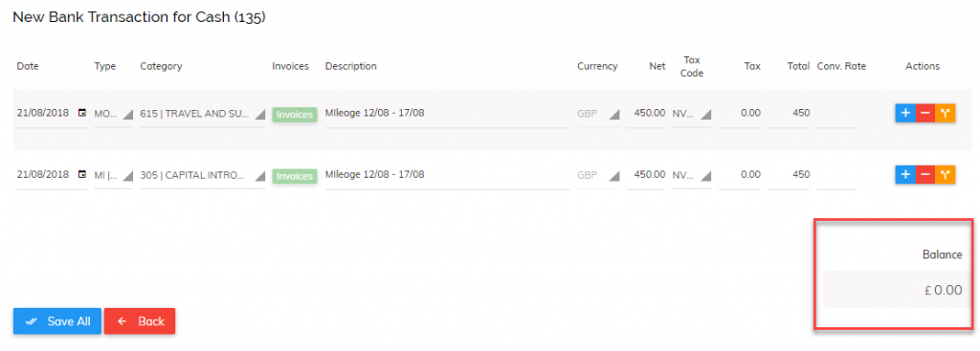Open GBP currency dropdown in second row
This screenshot has width=980, height=351.
(598, 175)
